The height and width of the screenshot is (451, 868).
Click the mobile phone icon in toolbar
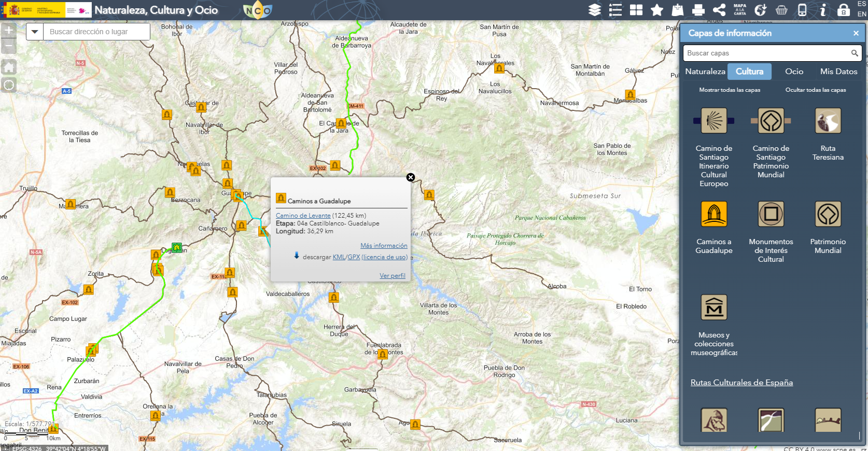802,10
